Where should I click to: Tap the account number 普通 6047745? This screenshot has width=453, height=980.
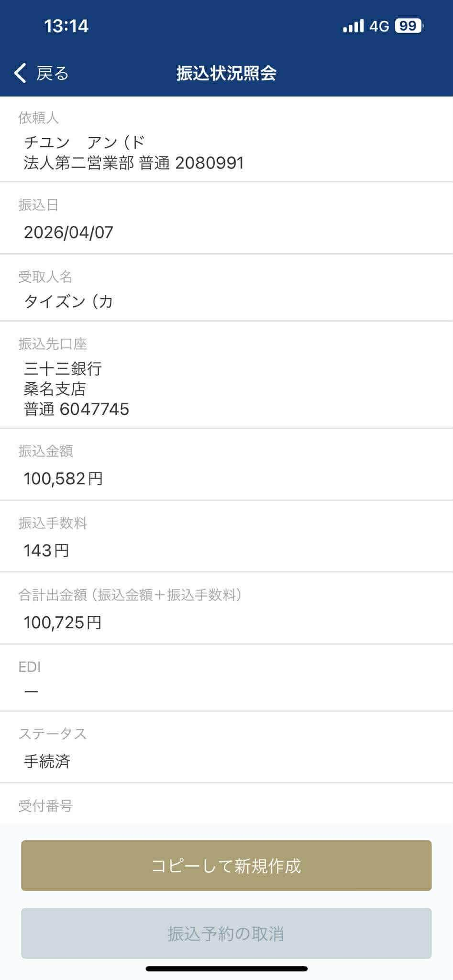(x=77, y=409)
